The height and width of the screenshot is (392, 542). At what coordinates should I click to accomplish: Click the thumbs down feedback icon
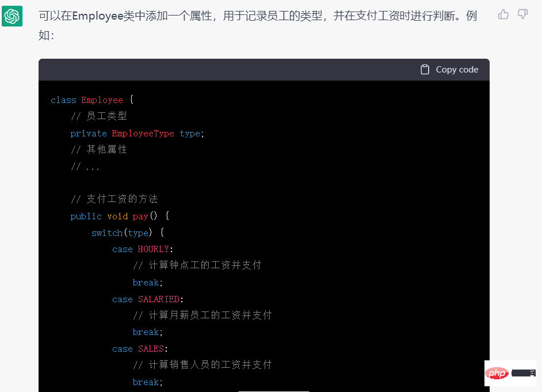coord(522,14)
